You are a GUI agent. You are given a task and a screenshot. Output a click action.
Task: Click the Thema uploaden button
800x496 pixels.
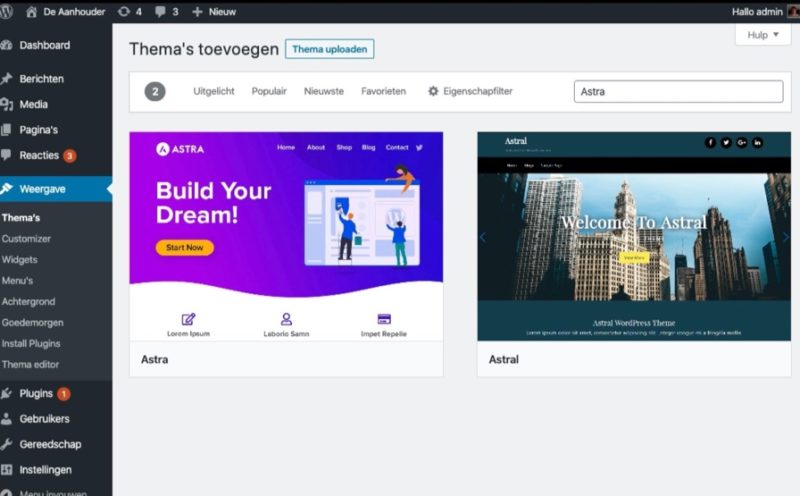[x=330, y=49]
